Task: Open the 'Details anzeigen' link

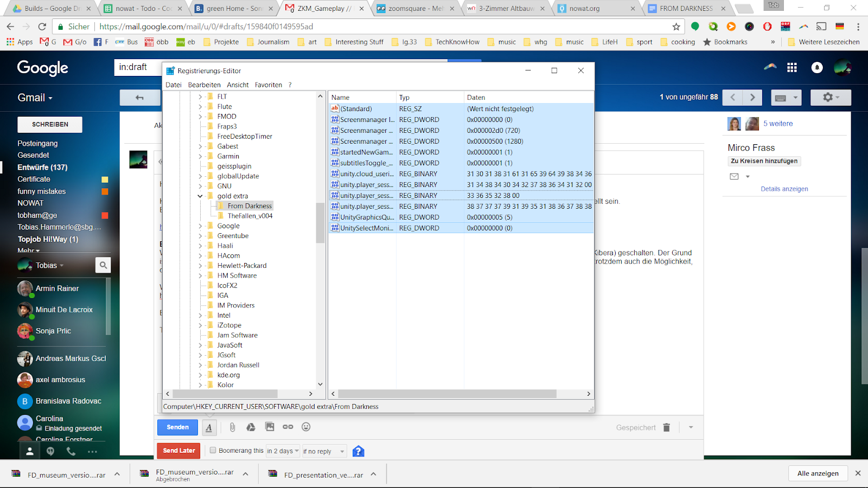Action: pyautogui.click(x=784, y=189)
